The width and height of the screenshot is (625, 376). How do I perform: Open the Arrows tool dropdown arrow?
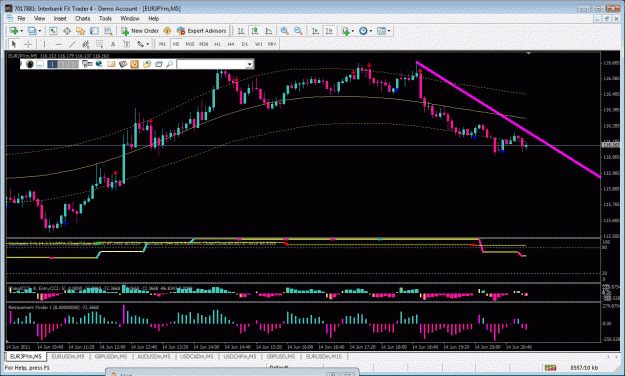[147, 44]
